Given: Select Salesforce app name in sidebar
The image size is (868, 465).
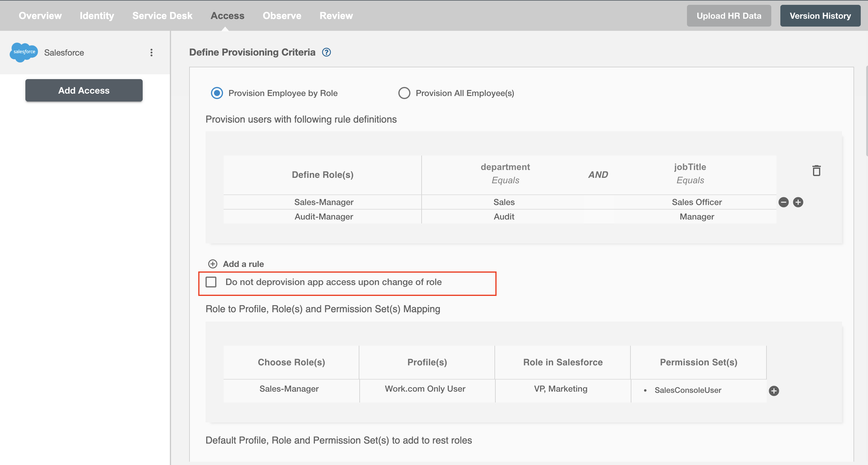Looking at the screenshot, I should coord(64,53).
